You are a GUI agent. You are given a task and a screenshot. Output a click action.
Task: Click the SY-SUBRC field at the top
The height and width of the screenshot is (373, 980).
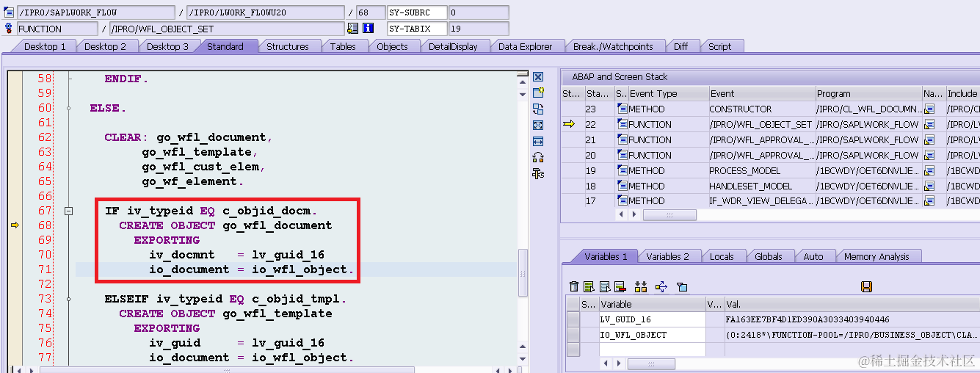tap(417, 12)
